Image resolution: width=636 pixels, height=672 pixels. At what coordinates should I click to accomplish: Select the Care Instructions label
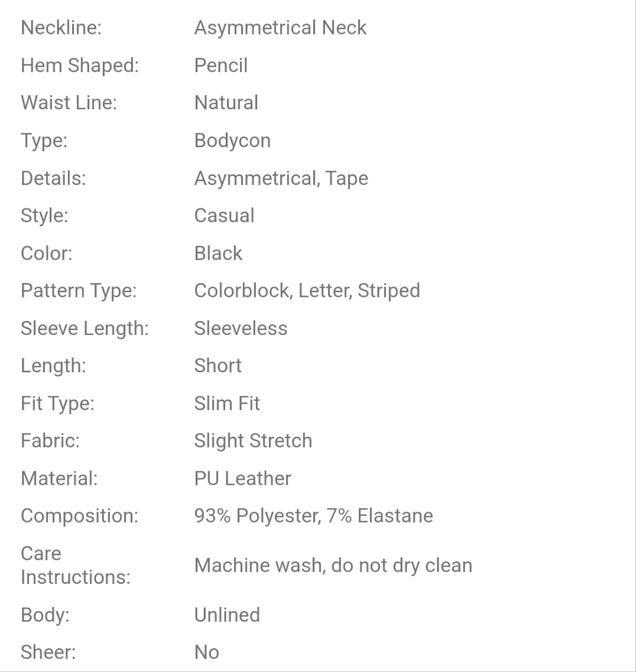[x=75, y=566]
